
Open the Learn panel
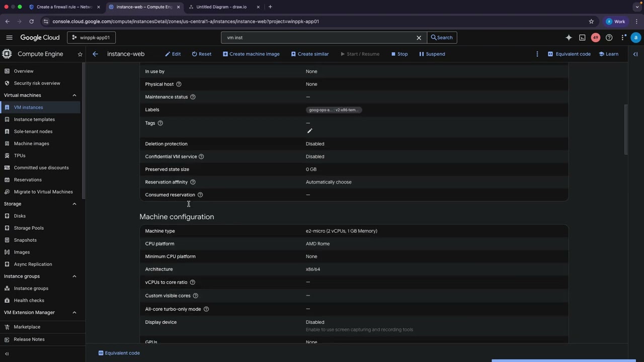(608, 54)
